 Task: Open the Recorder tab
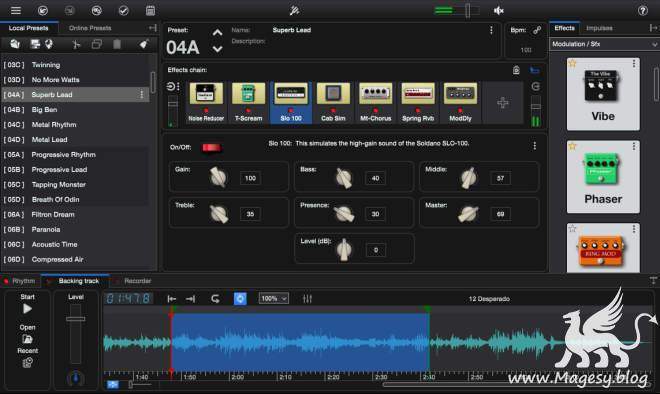pyautogui.click(x=138, y=281)
